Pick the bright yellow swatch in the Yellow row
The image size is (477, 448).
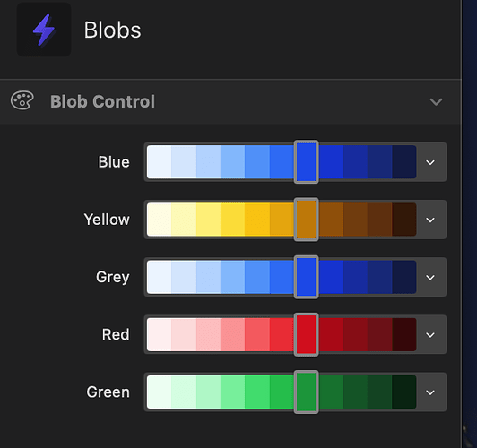click(x=233, y=220)
